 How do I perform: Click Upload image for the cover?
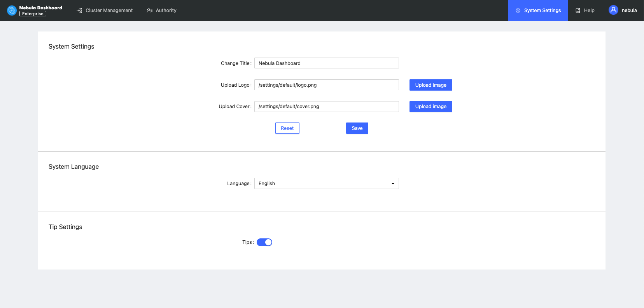tap(430, 107)
